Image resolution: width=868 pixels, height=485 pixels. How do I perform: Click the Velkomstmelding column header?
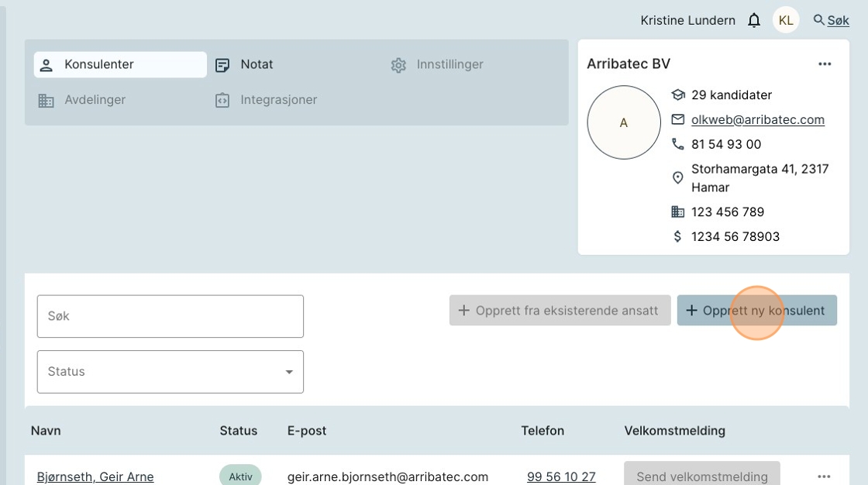pos(675,431)
